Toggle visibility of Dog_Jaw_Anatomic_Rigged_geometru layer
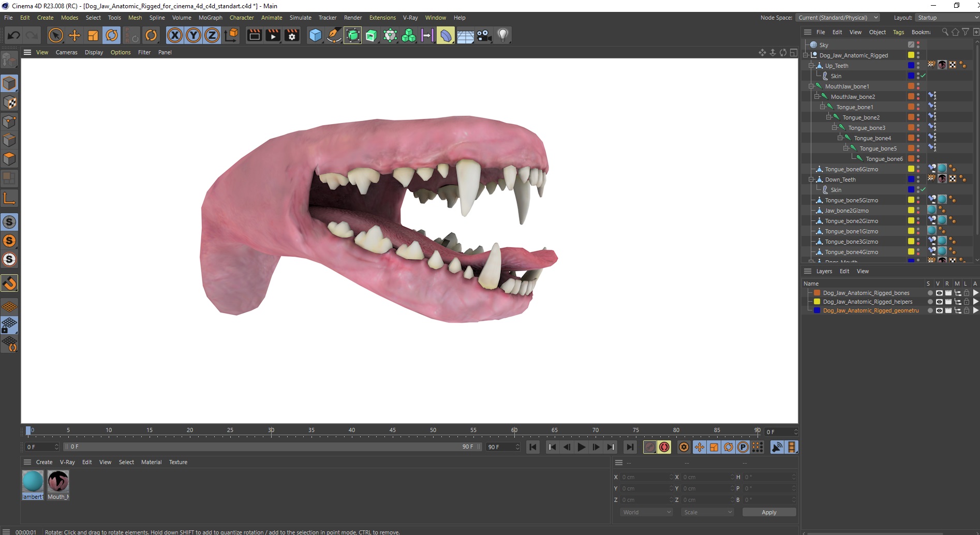The height and width of the screenshot is (535, 980). tap(939, 310)
